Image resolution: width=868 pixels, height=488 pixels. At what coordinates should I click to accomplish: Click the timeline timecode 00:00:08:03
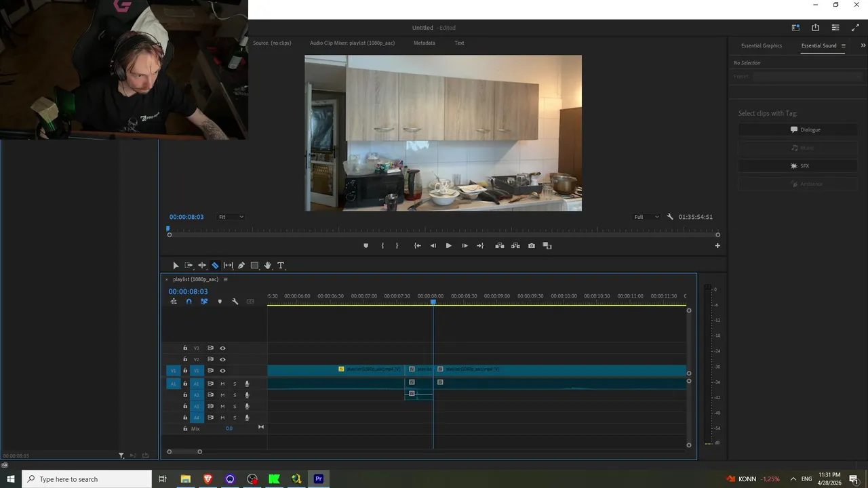[188, 291]
